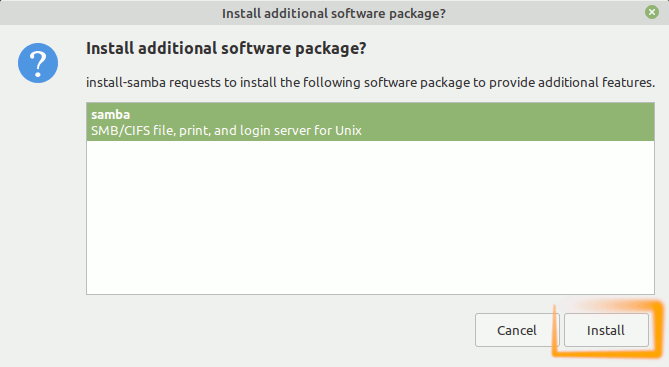Click empty white area of package list
Image resolution: width=669 pixels, height=367 pixels.
[370, 217]
